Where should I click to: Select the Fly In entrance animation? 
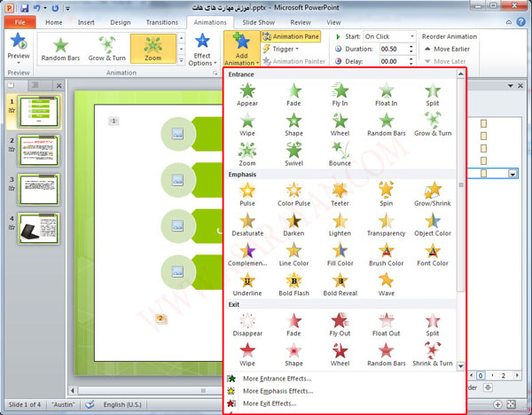(340, 95)
